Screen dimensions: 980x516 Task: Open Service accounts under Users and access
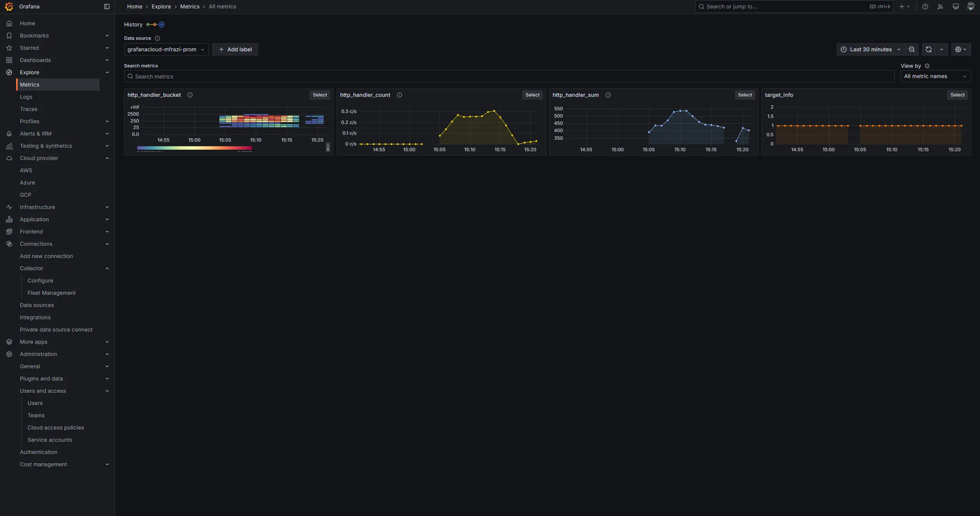tap(50, 440)
